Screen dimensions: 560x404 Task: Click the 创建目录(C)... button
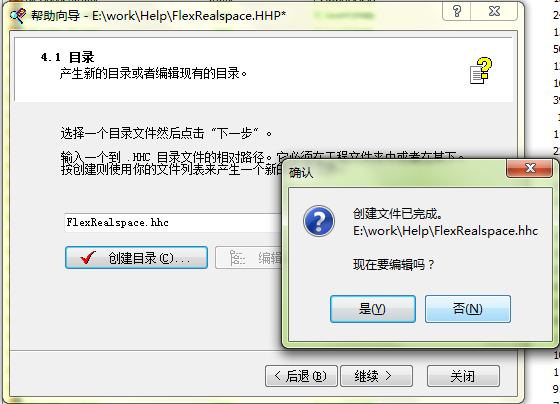[x=136, y=258]
